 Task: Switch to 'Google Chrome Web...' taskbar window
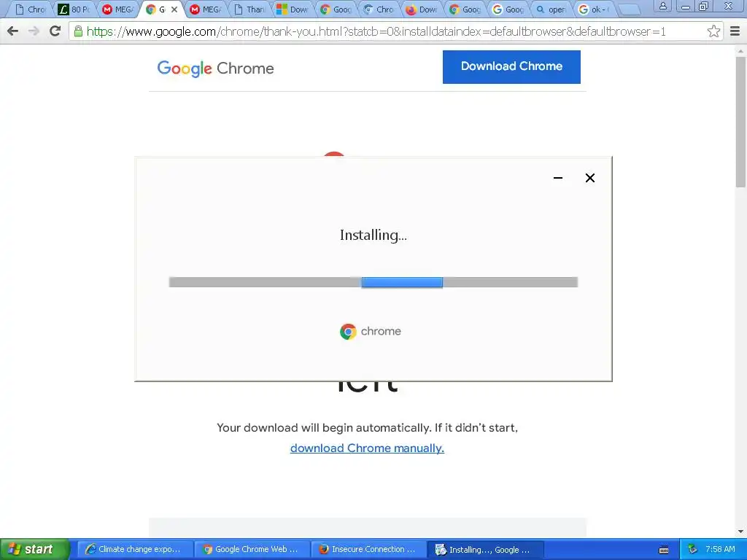[x=251, y=549]
